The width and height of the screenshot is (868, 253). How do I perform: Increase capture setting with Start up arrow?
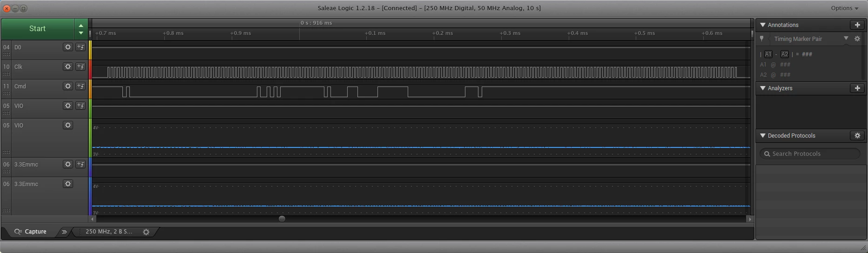pyautogui.click(x=81, y=26)
